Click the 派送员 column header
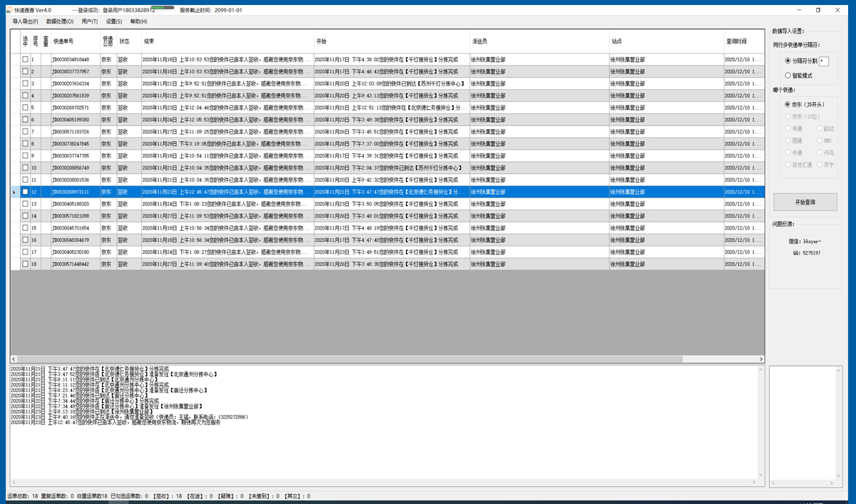856x504 pixels. point(540,41)
